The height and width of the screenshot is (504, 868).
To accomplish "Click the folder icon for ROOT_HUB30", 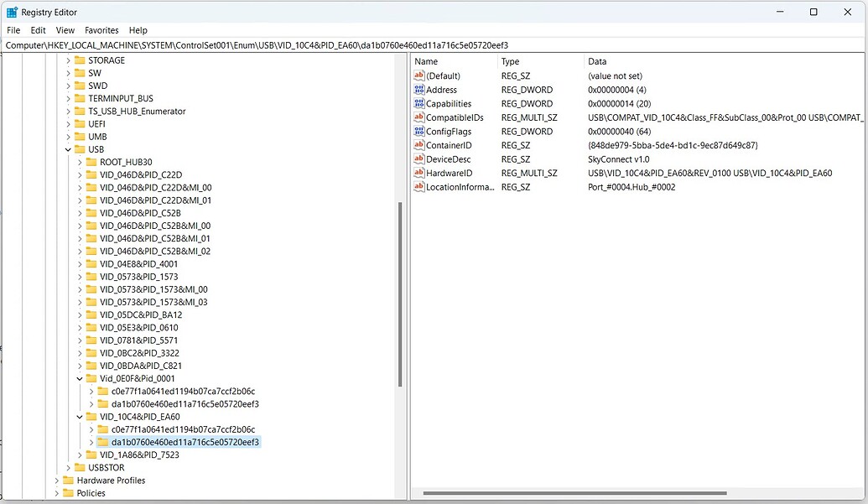I will (x=91, y=162).
